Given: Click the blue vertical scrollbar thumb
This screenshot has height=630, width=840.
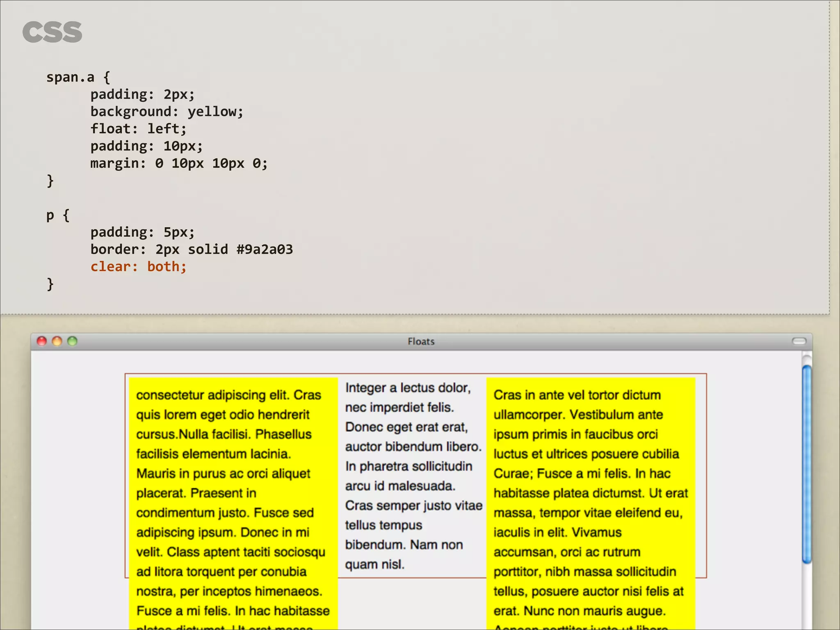Looking at the screenshot, I should [807, 464].
